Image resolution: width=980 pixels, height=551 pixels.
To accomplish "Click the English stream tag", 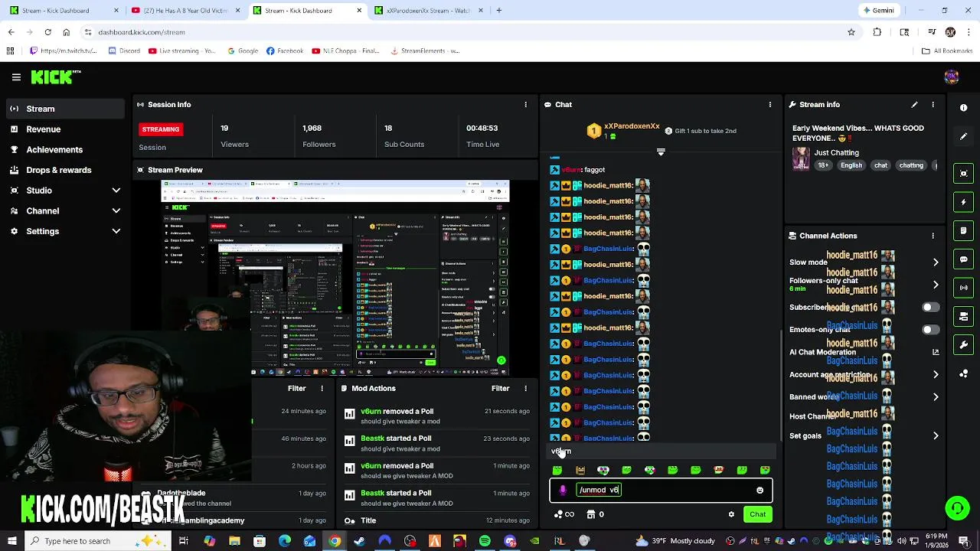I will coord(851,165).
